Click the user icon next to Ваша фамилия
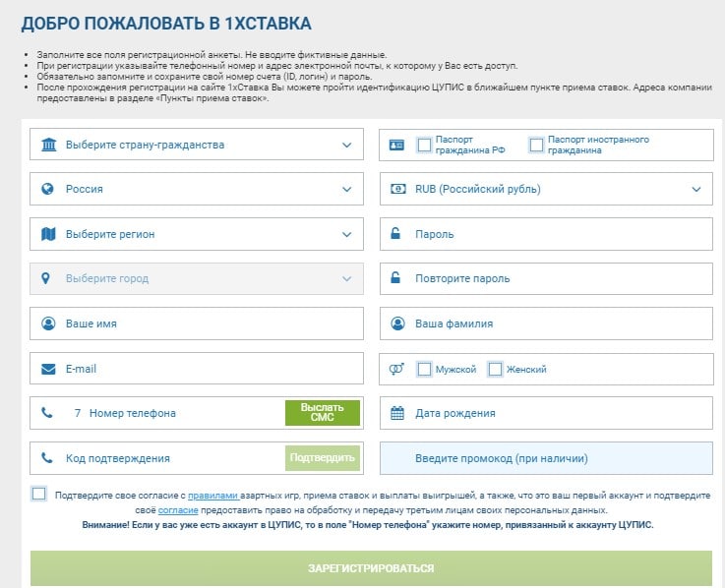The height and width of the screenshot is (588, 725). point(397,323)
